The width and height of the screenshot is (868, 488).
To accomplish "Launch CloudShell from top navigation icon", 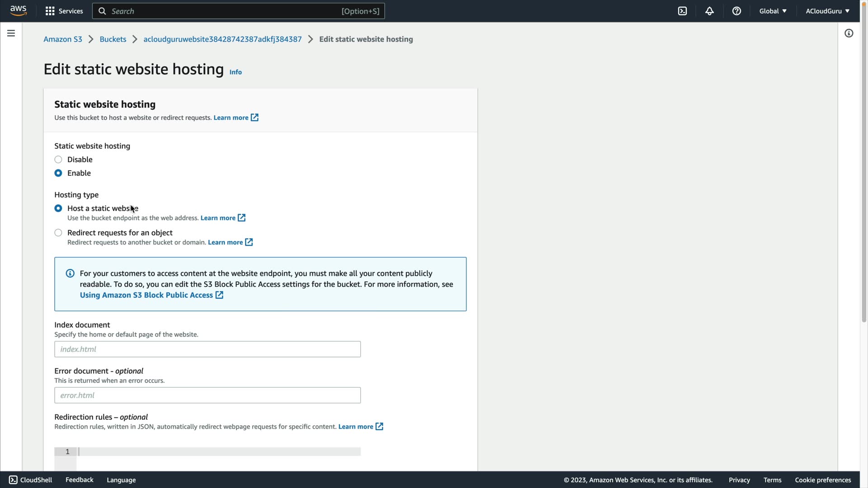I will [682, 11].
